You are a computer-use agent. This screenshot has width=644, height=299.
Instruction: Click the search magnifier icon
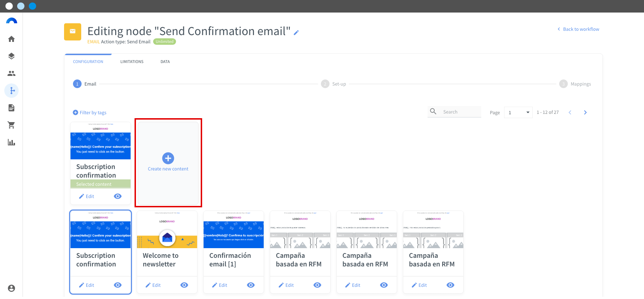tap(433, 111)
